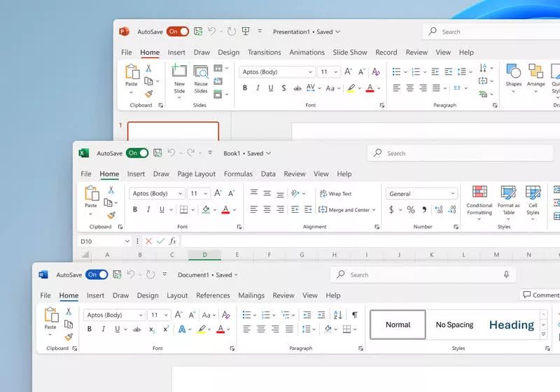The width and height of the screenshot is (560, 392).
Task: Click text highlight color in Word
Action: click(202, 329)
